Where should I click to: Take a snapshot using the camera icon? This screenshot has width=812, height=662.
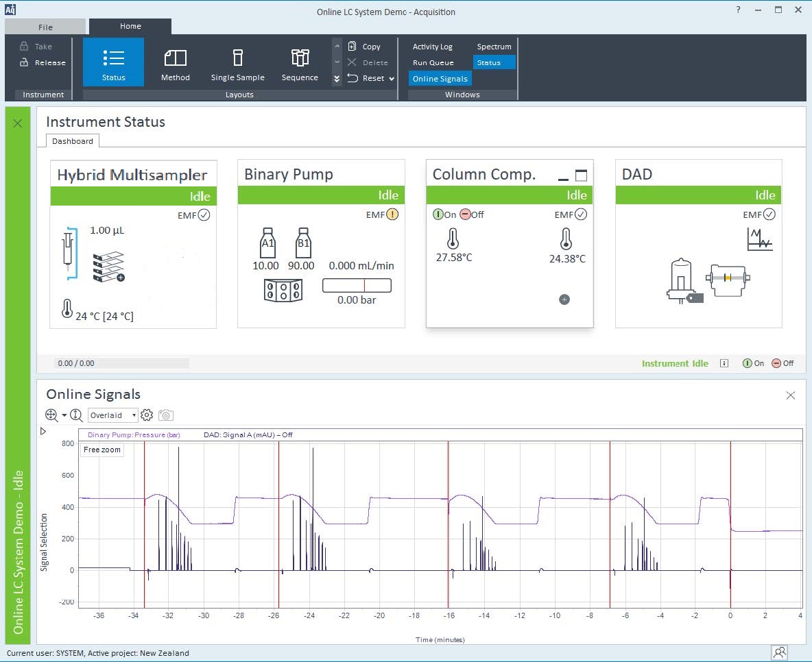tap(165, 415)
